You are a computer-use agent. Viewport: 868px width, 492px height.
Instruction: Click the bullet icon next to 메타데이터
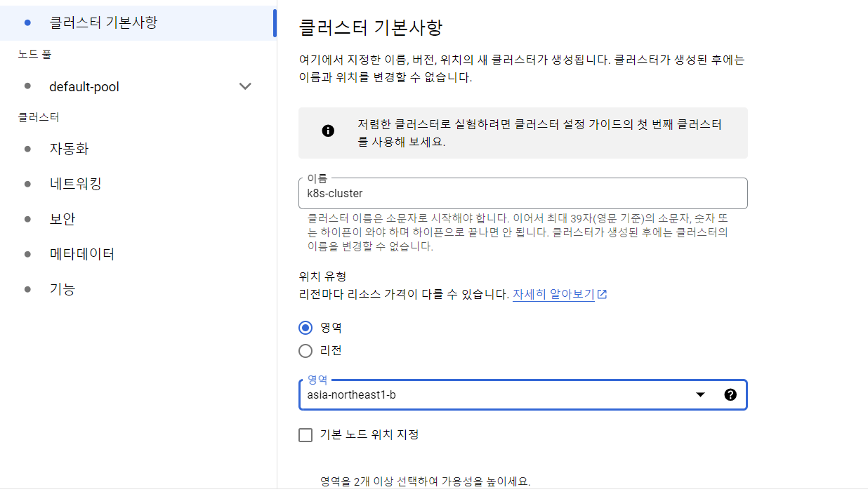[x=27, y=254]
